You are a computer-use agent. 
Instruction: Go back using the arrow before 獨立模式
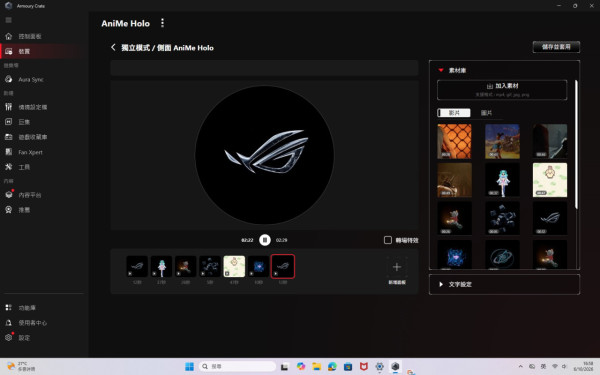coord(113,47)
